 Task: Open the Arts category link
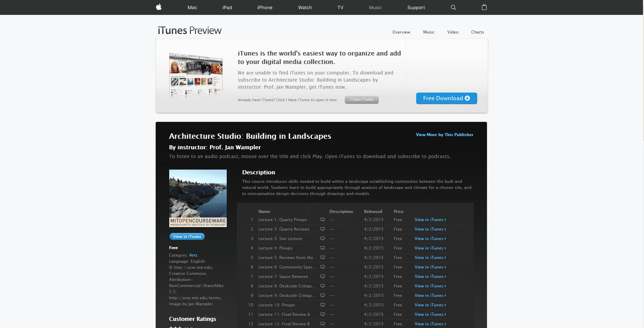click(193, 255)
